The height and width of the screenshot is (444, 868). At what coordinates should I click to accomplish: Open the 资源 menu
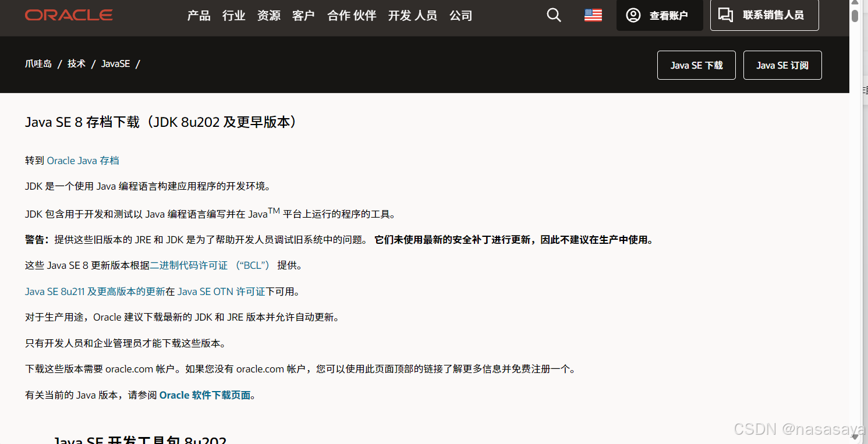click(x=268, y=16)
